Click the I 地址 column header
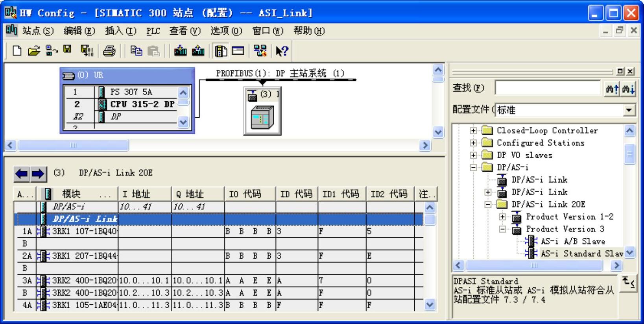 click(x=144, y=194)
